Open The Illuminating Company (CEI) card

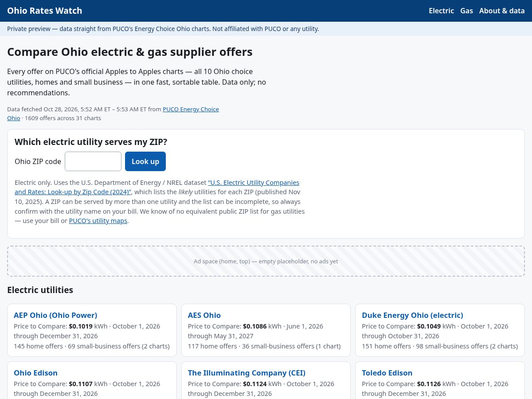(x=266, y=380)
